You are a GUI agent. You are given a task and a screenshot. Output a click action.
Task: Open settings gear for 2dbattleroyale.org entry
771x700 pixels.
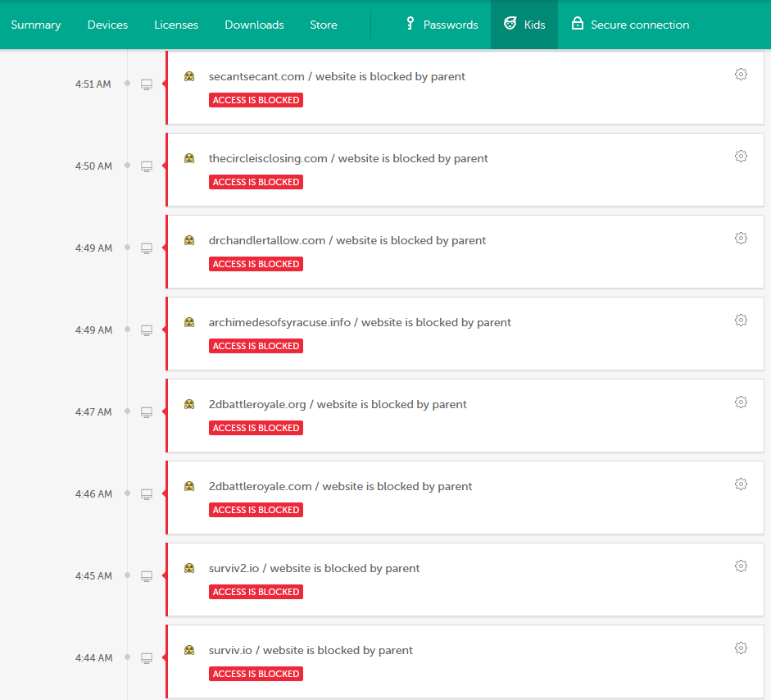pos(741,402)
